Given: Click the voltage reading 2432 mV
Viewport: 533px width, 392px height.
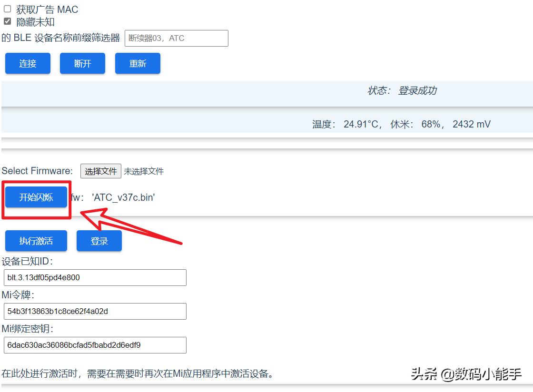Looking at the screenshot, I should point(471,124).
